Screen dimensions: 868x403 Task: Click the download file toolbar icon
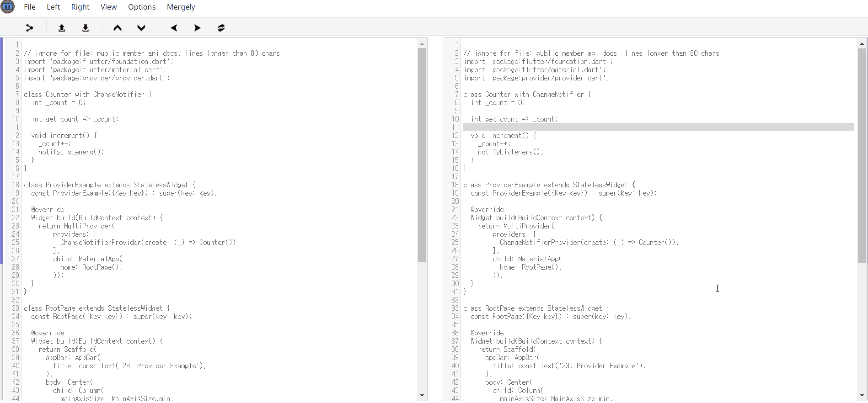tap(86, 28)
